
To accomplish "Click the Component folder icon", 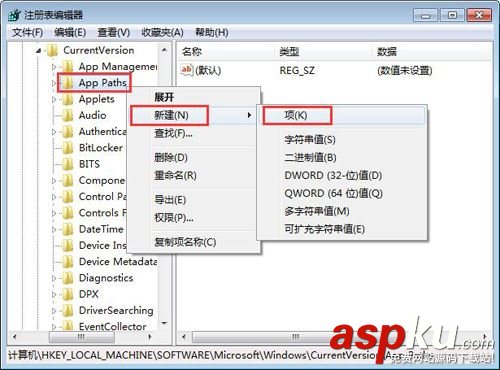I will [x=68, y=180].
